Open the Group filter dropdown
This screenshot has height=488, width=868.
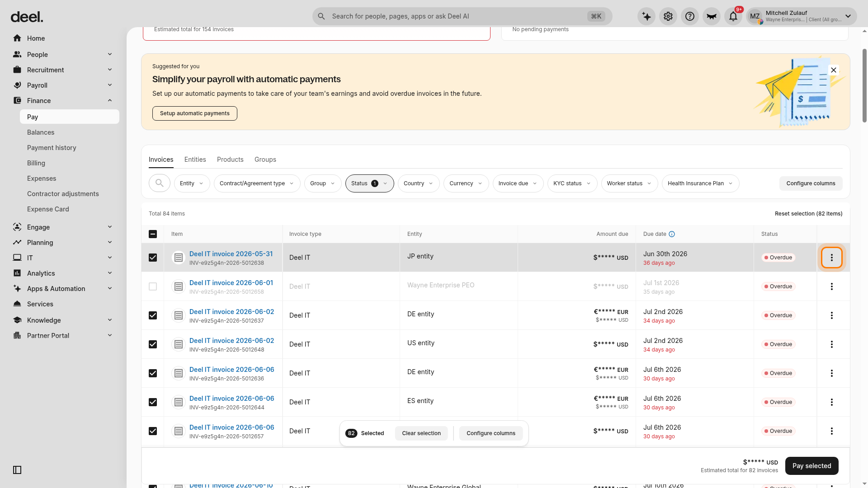(x=323, y=183)
